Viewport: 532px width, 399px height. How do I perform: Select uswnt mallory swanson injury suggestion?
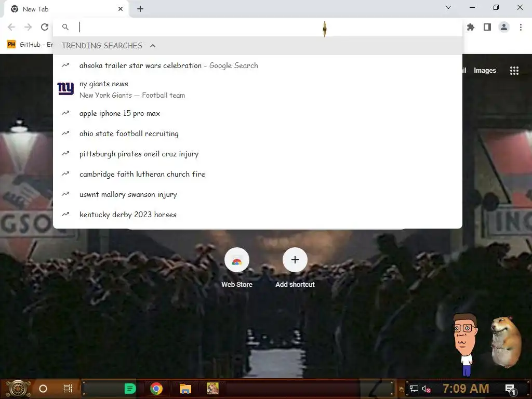point(258,194)
